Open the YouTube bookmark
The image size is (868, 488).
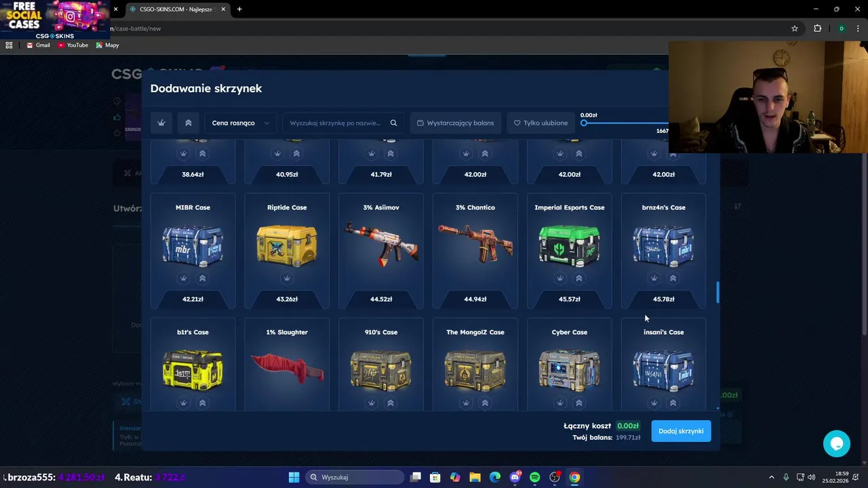[x=73, y=45]
